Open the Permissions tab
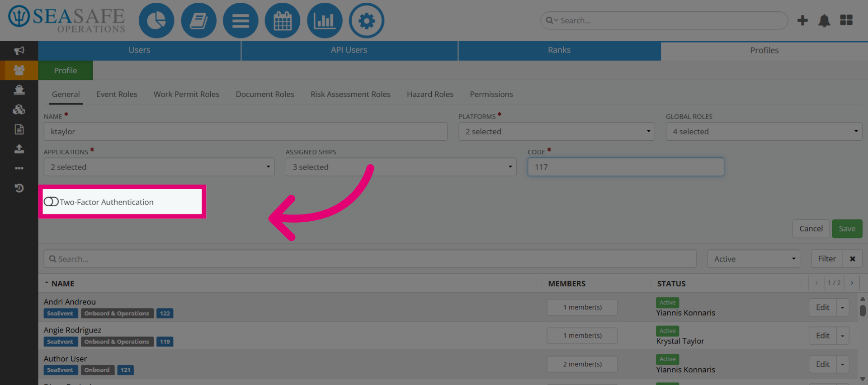The height and width of the screenshot is (385, 868). click(x=491, y=94)
